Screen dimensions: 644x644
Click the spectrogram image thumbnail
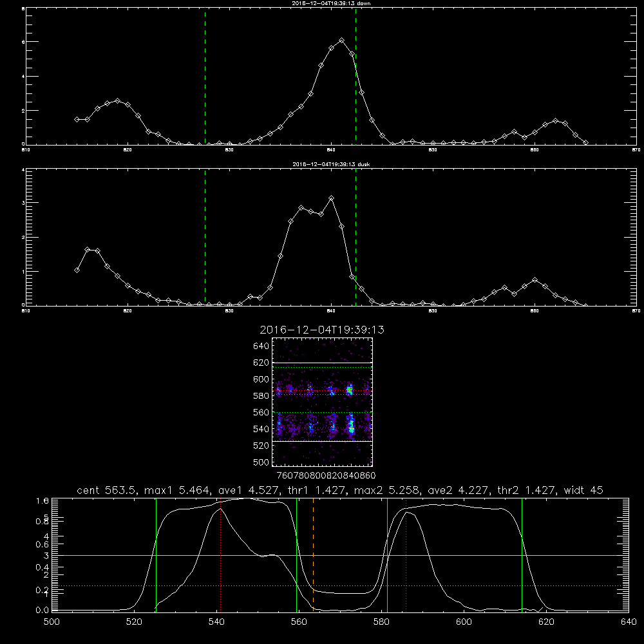pyautogui.click(x=322, y=402)
